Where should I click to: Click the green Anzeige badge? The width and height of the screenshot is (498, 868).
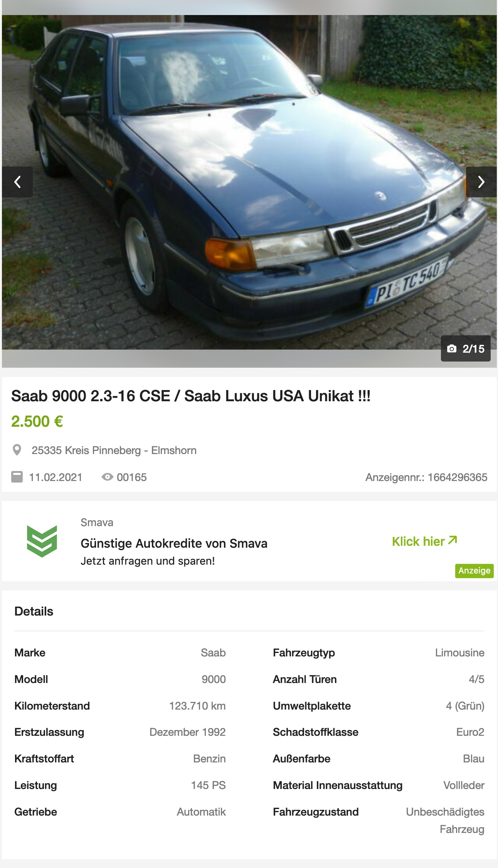click(474, 571)
